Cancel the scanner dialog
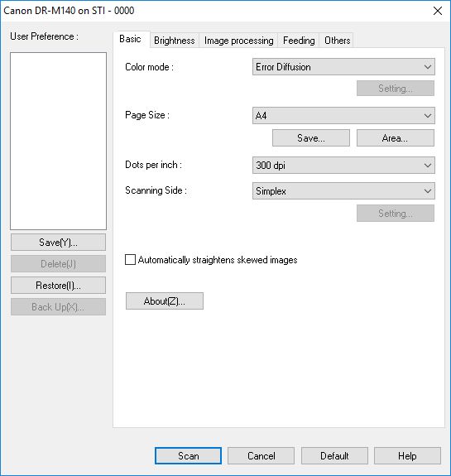 (261, 455)
